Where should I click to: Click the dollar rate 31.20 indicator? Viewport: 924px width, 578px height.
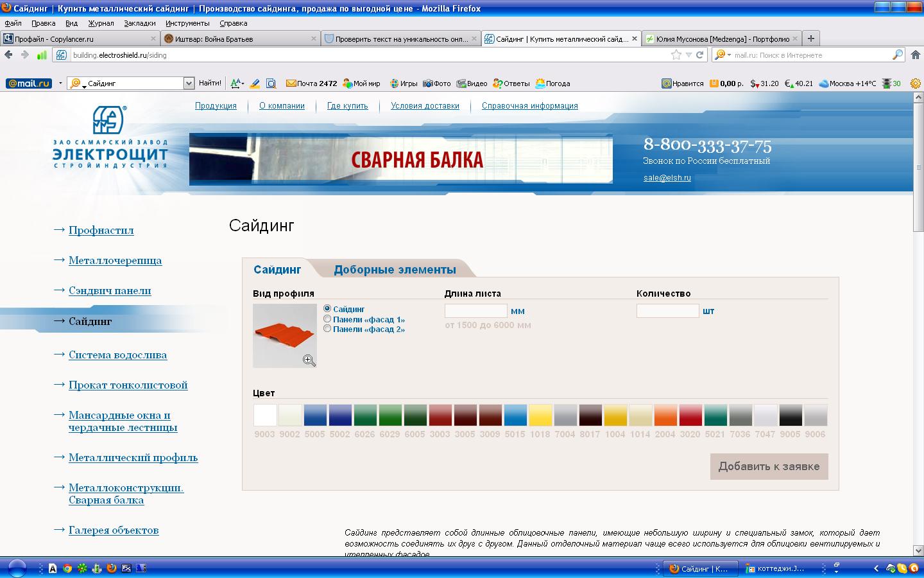point(764,83)
